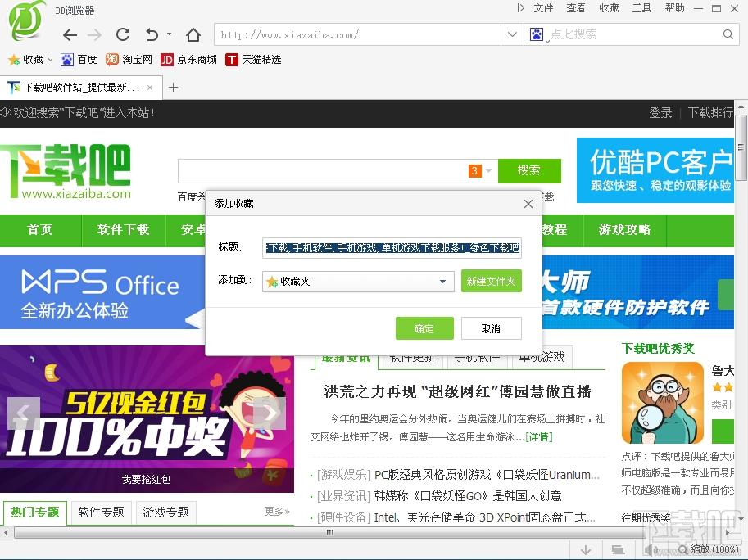Go to the home page icon

(193, 34)
